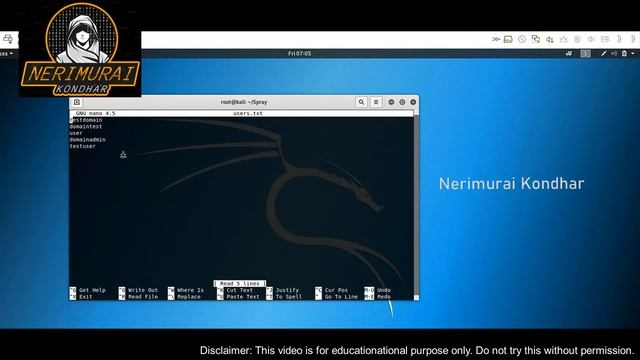Click the battery icon in Kali top bar
The image size is (640, 360).
(x=624, y=53)
